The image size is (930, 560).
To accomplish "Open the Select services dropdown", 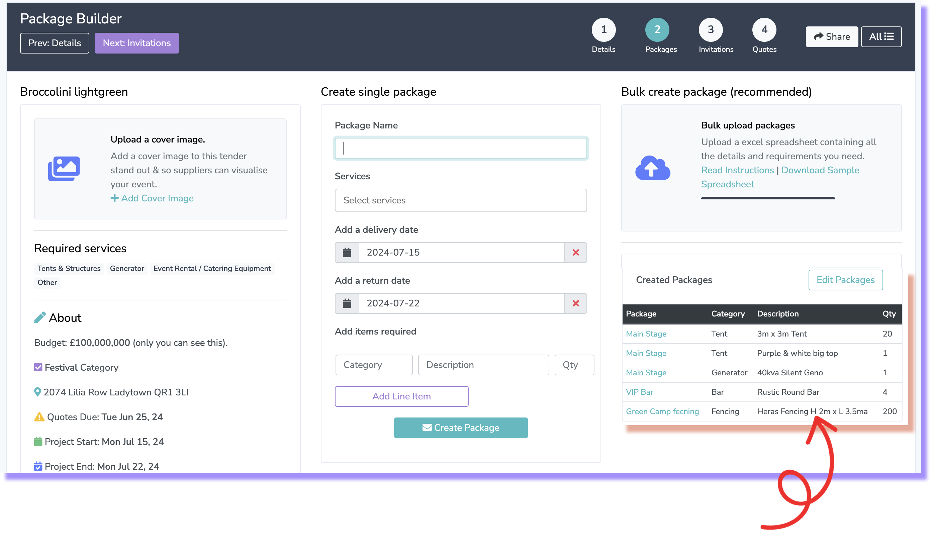I will coord(461,200).
